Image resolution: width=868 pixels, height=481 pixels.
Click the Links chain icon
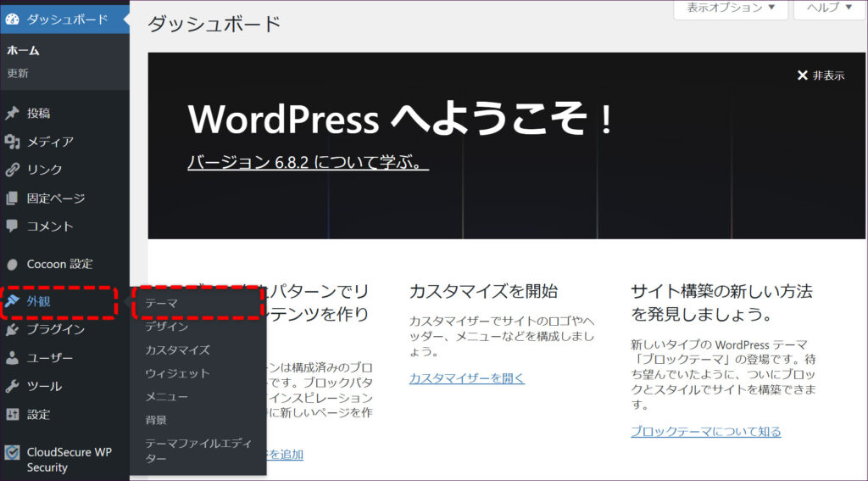pyautogui.click(x=12, y=170)
